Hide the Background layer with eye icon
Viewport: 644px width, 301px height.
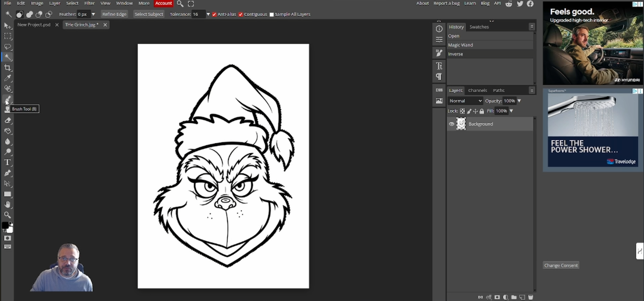451,124
